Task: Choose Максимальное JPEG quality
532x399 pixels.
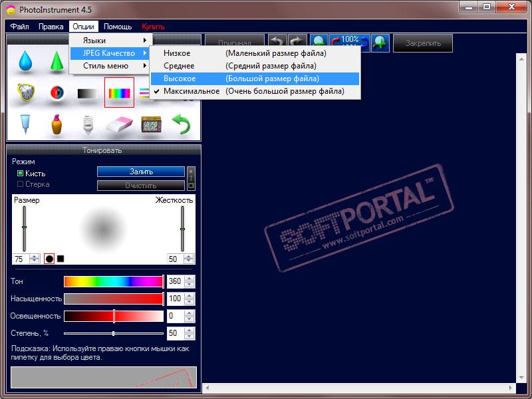Action: [255, 91]
